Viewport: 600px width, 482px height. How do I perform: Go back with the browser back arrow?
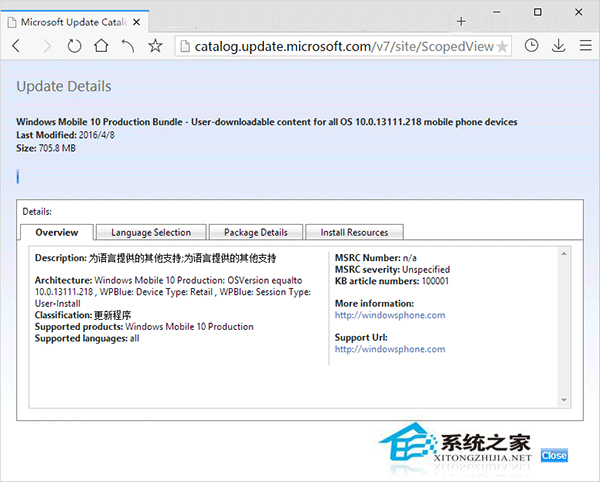coord(16,46)
